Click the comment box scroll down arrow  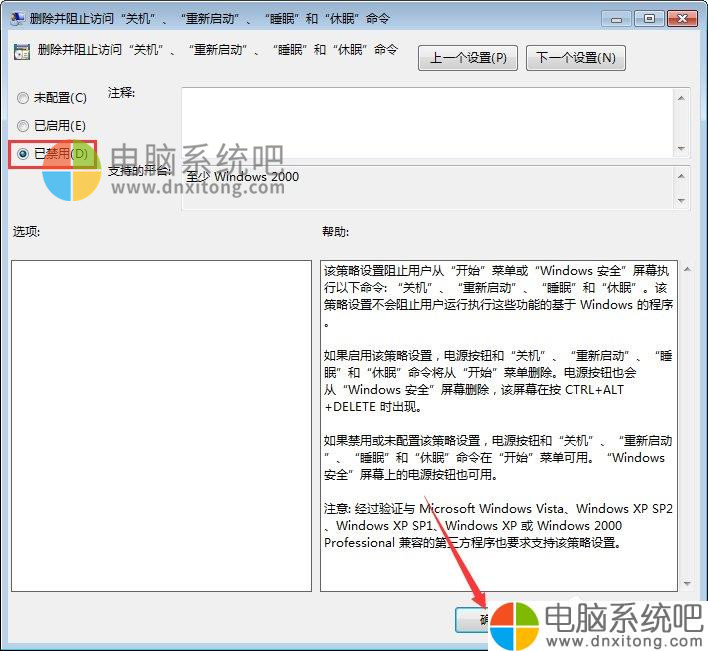coord(681,148)
